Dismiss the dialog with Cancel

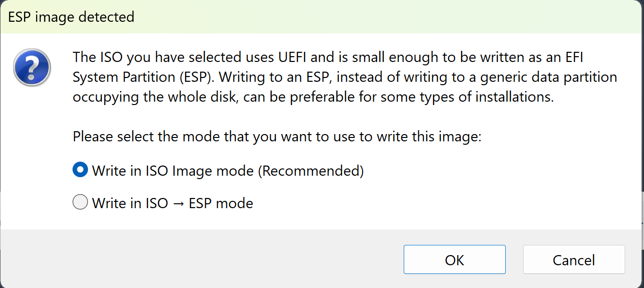point(574,259)
